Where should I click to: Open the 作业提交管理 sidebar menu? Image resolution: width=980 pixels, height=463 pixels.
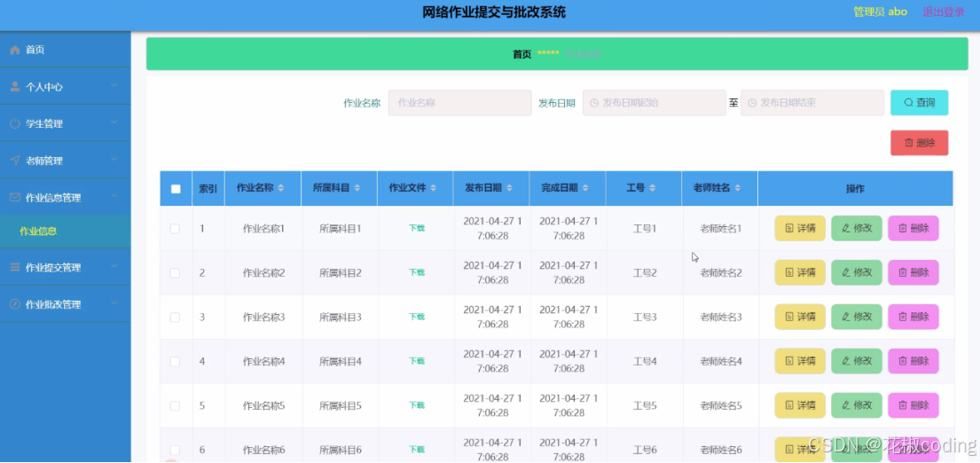pos(65,268)
